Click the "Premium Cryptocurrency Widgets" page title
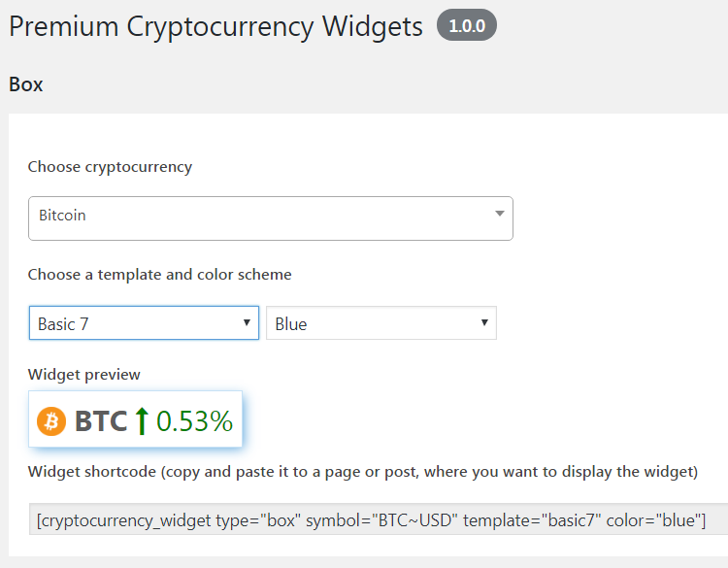Screen dimensions: 728x568 215,26
